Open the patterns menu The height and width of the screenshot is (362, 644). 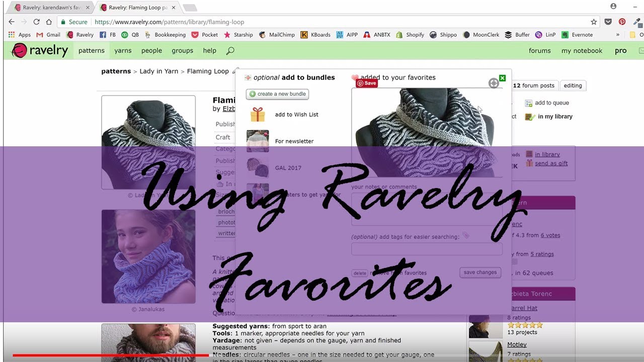92,50
